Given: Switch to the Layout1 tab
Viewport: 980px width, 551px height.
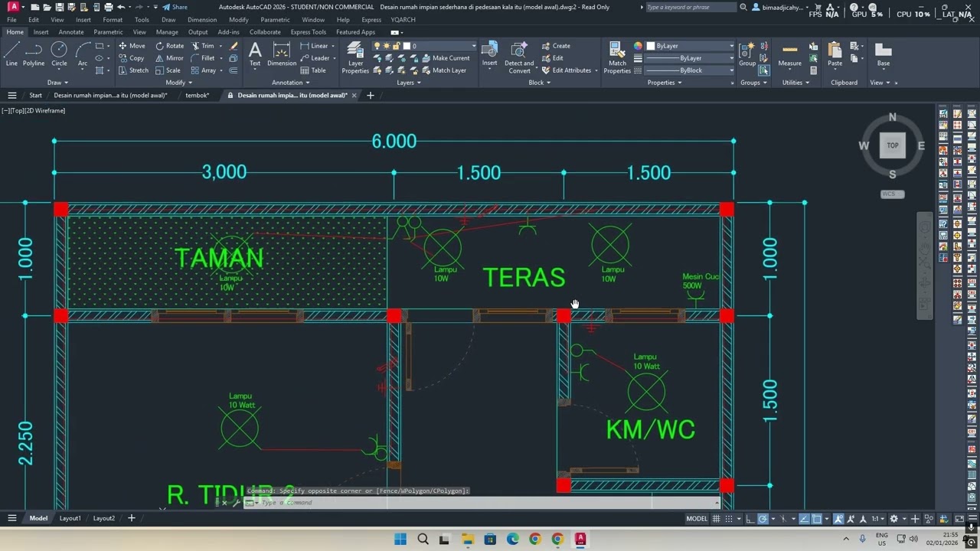Looking at the screenshot, I should [x=70, y=518].
